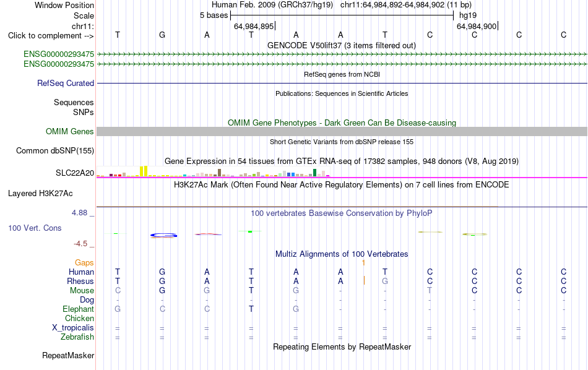Open 'Publications: Sequences in Scientific Articles' title
Viewport: 588px width, 370px height.
pos(342,93)
